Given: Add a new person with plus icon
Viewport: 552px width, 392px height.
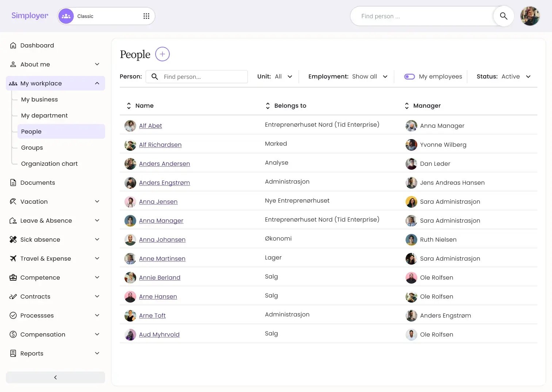Looking at the screenshot, I should [x=162, y=54].
